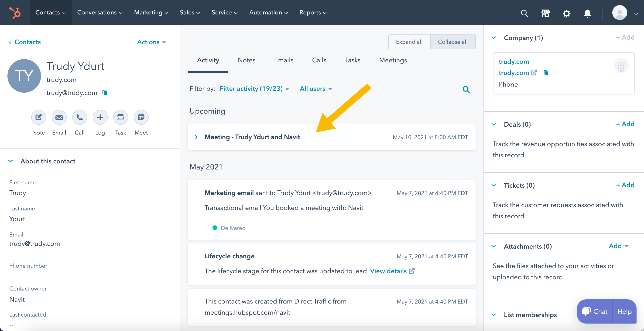Click the Collapse all button
This screenshot has width=644, height=331.
[452, 42]
